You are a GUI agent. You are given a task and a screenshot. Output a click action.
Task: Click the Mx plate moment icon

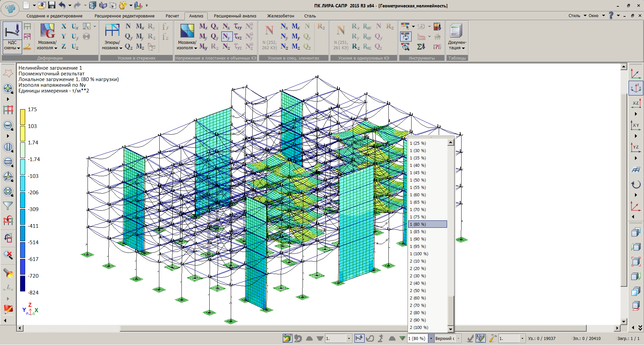tap(203, 26)
